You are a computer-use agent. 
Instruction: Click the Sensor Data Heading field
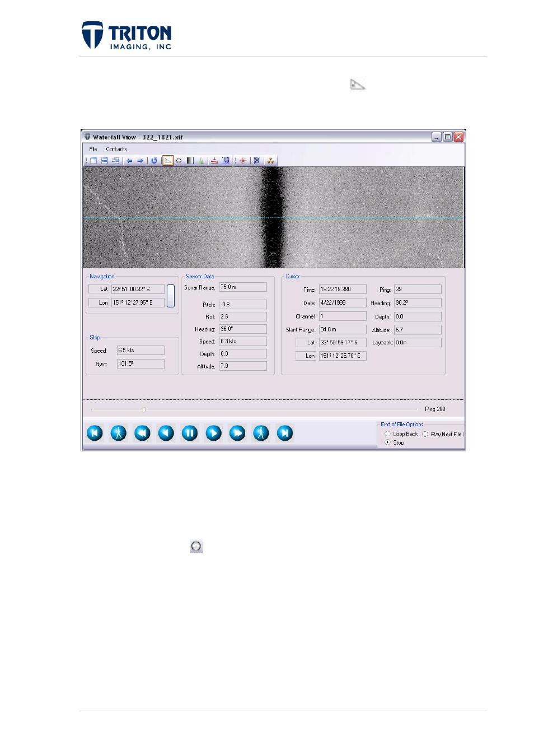(x=243, y=329)
